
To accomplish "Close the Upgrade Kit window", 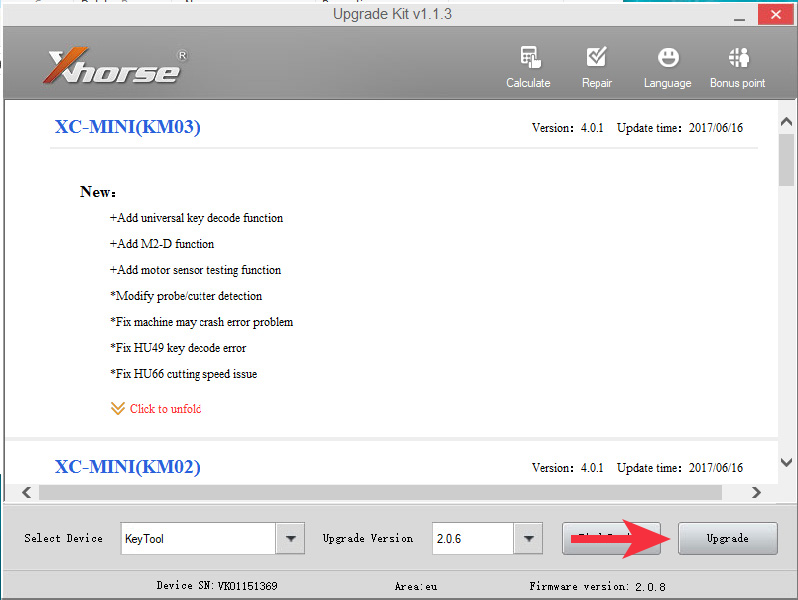I will 775,15.
